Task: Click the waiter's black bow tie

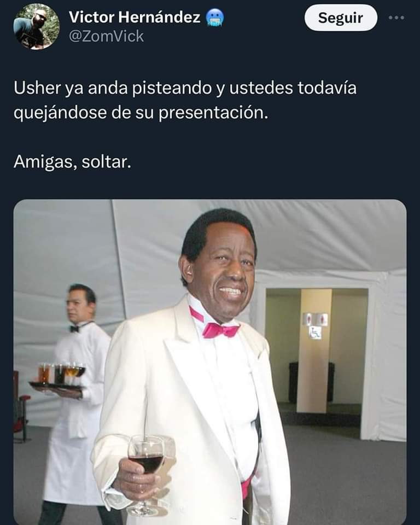Action: (x=74, y=329)
